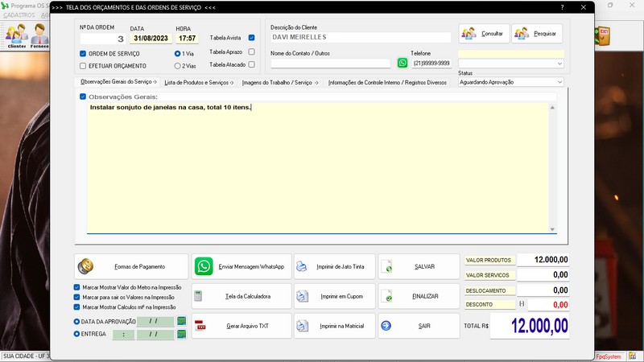This screenshot has width=644, height=362.
Task: Click Data da Aprovação date field
Action: tap(155, 321)
